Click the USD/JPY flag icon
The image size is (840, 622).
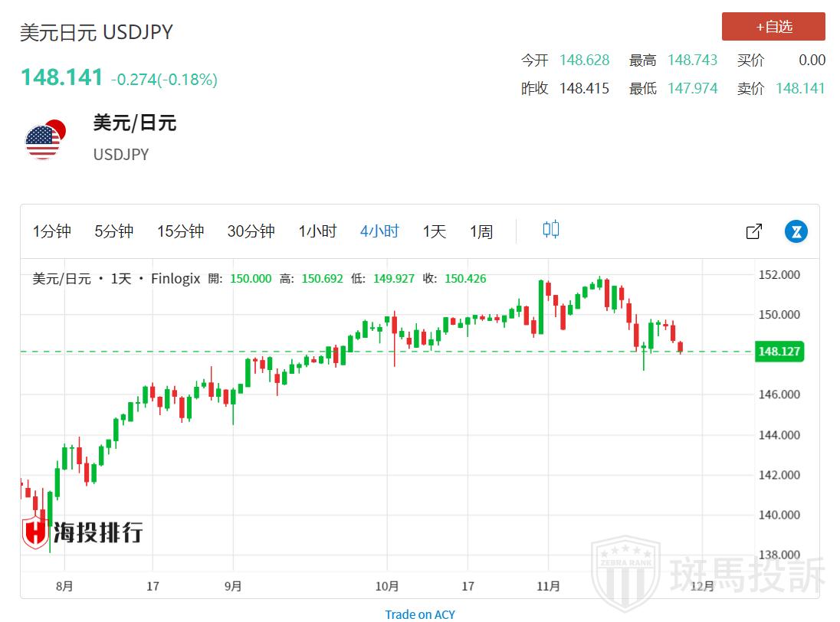[x=43, y=139]
